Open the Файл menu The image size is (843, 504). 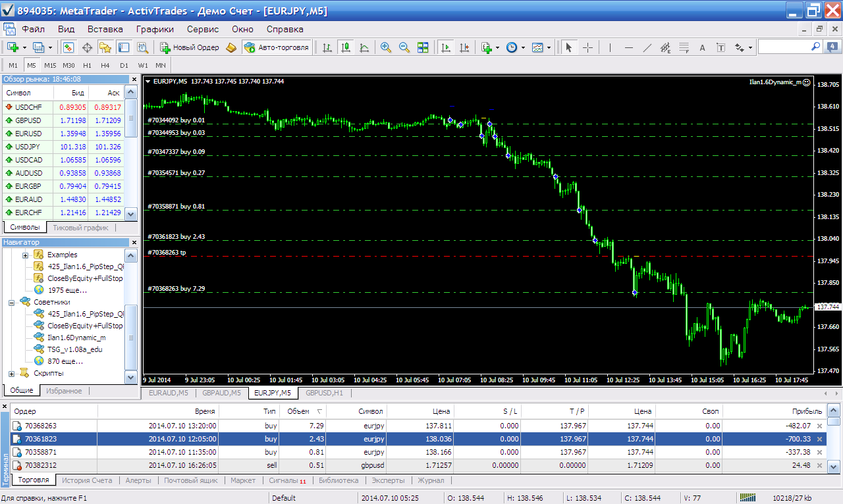[x=33, y=29]
